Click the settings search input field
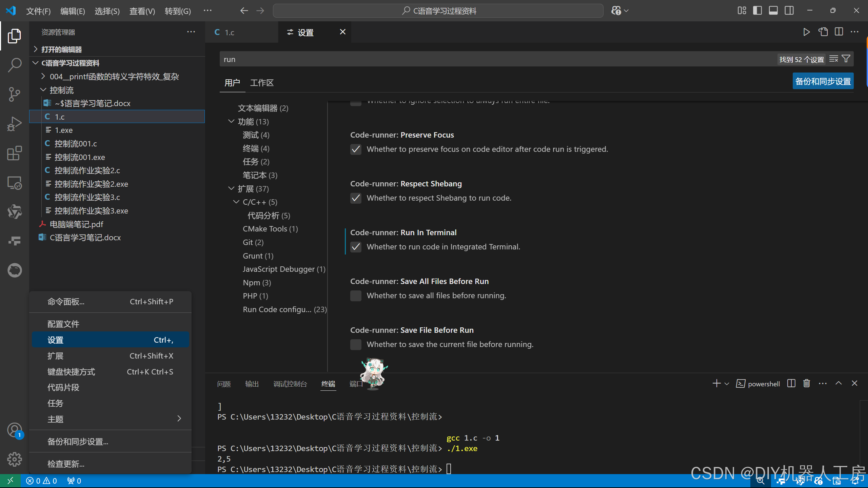This screenshot has width=868, height=488. click(475, 59)
